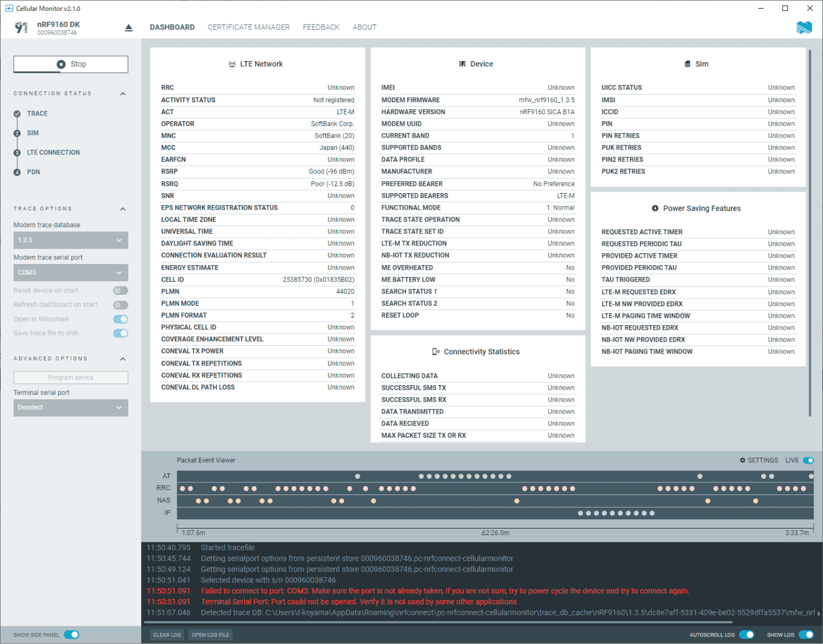
Task: Turn off Save trace file to disk
Action: (121, 333)
